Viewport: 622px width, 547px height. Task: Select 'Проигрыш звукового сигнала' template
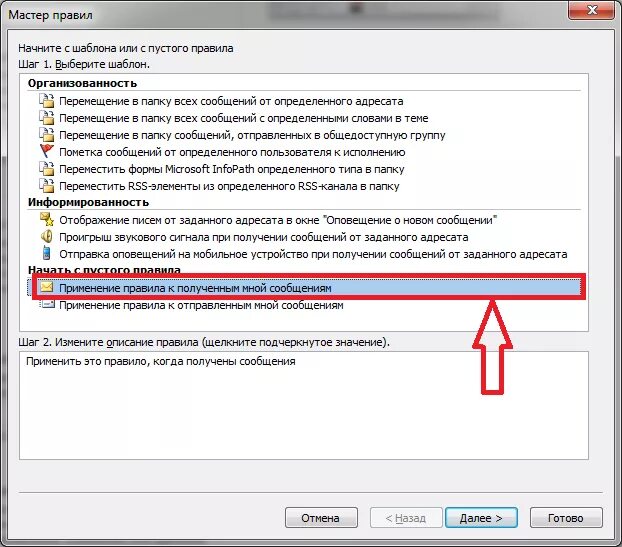click(x=263, y=237)
